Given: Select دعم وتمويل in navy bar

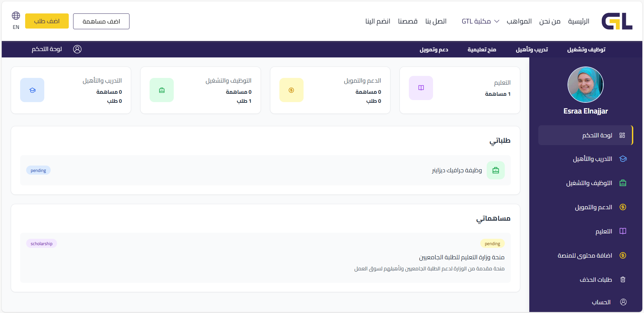Looking at the screenshot, I should click(434, 50).
